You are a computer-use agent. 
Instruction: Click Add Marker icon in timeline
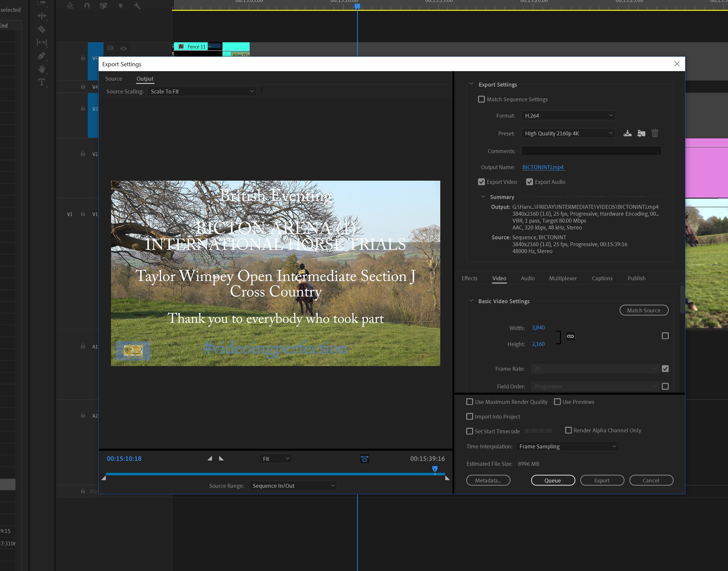pos(121,6)
